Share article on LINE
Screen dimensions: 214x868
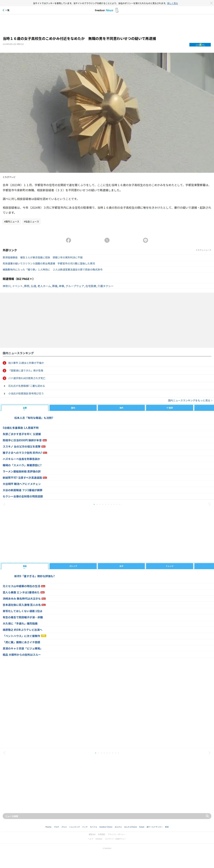point(146,240)
